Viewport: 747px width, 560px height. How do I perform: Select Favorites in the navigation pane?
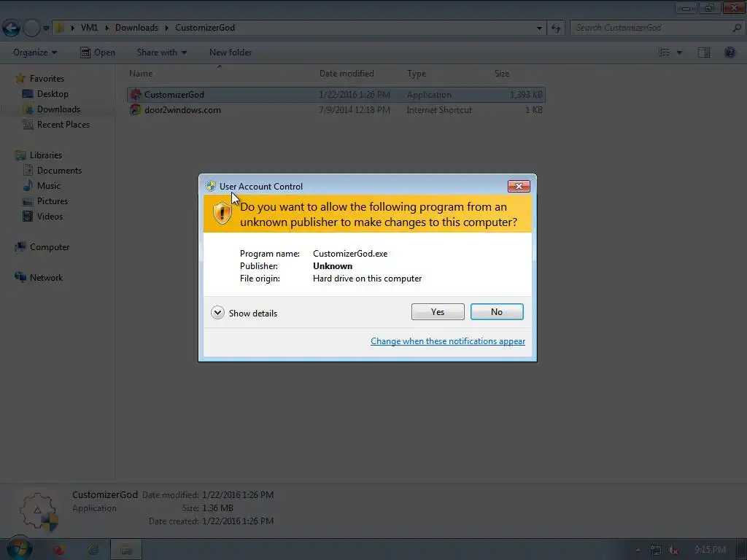47,79
